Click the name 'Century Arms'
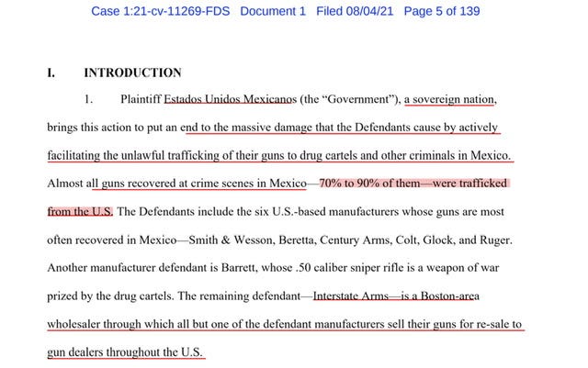Screen dimensions: 588x368 pos(355,240)
